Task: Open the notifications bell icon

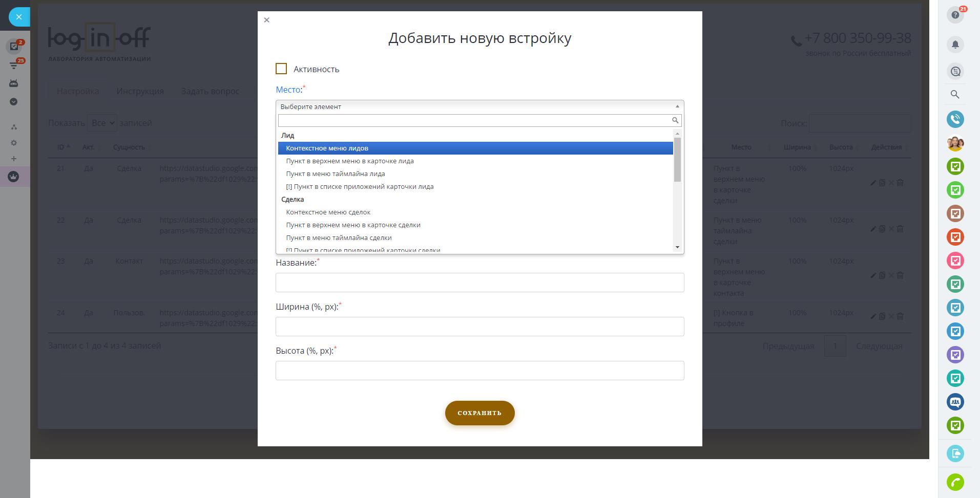Action: coord(955,45)
